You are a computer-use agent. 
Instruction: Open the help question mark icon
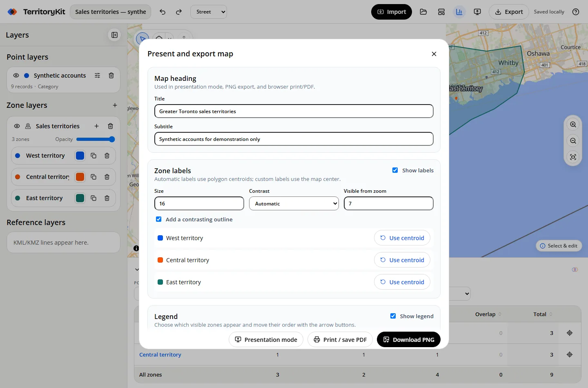coord(576,12)
